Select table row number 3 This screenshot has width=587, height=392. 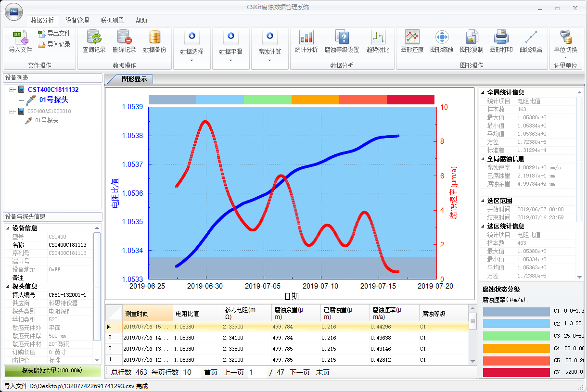click(114, 348)
